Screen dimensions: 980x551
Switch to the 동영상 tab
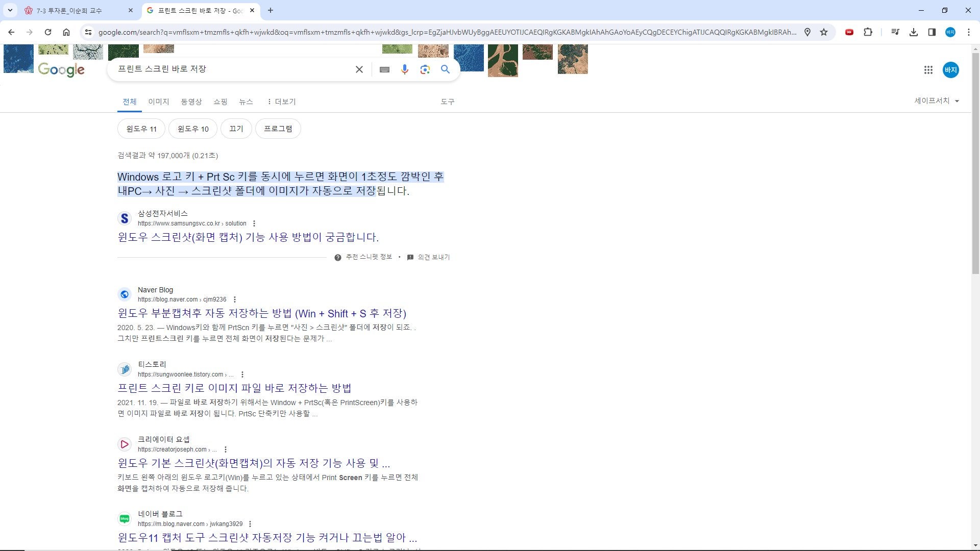pyautogui.click(x=191, y=102)
